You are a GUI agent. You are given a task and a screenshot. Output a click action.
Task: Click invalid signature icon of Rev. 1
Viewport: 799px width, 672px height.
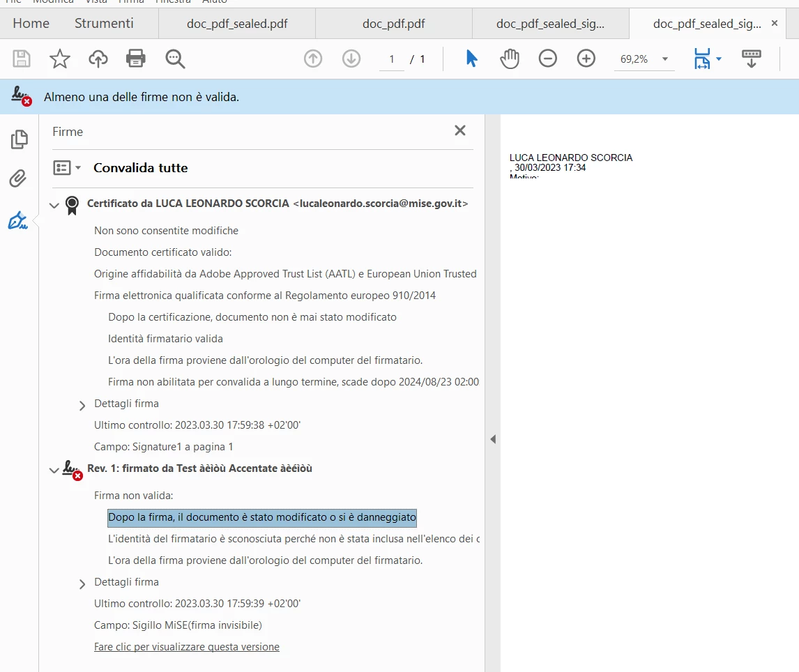coord(72,470)
